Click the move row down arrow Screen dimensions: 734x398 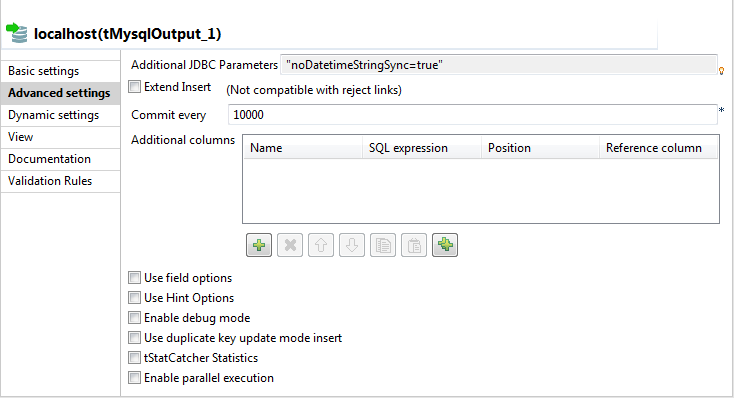[352, 245]
